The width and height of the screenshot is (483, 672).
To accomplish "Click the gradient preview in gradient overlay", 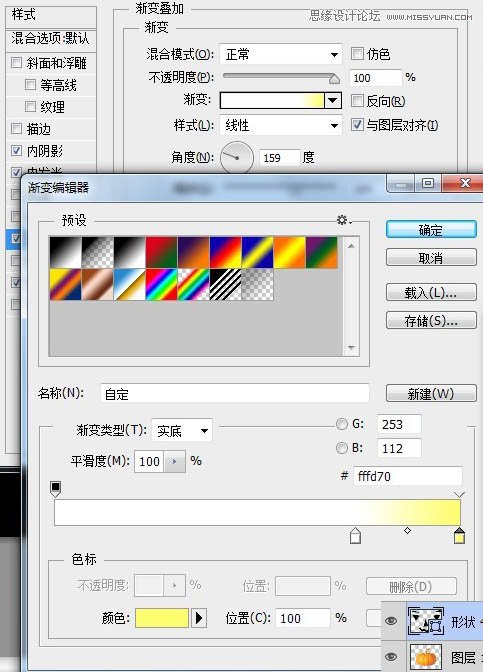I will pos(272,101).
